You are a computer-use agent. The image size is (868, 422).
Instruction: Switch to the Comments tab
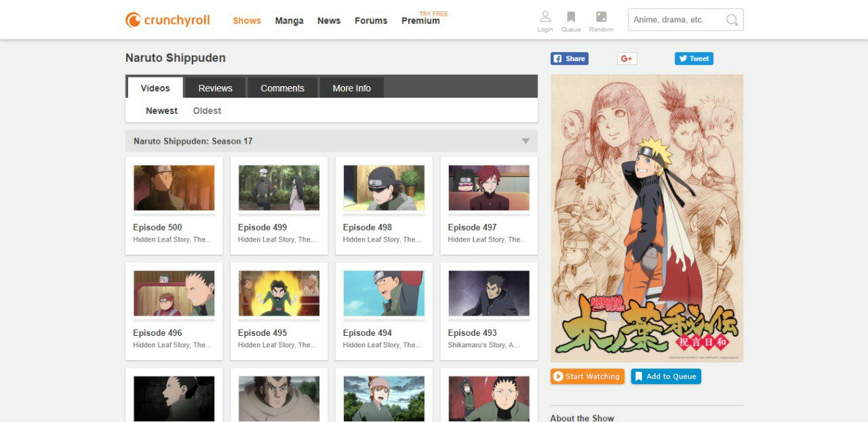pos(283,88)
